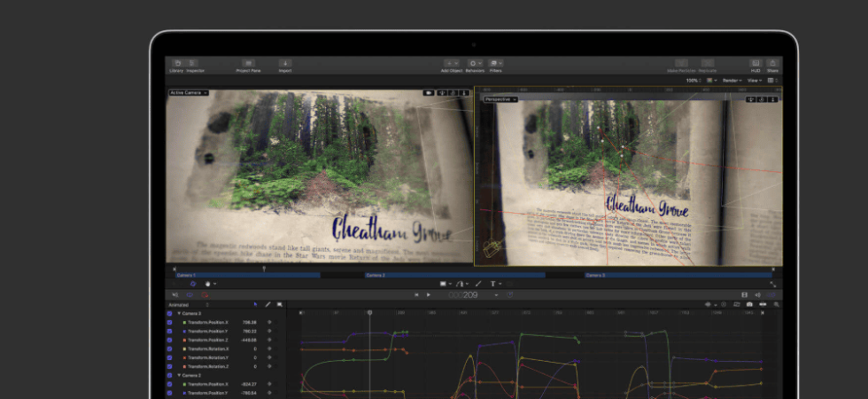The width and height of the screenshot is (868, 399).
Task: Open the Perspective view dropdown
Action: (501, 99)
